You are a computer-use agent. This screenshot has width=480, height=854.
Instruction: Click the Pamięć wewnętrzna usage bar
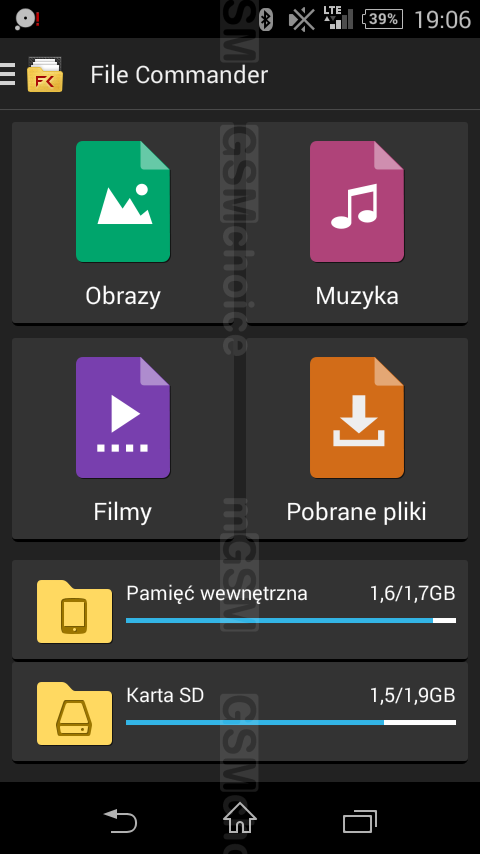click(291, 620)
